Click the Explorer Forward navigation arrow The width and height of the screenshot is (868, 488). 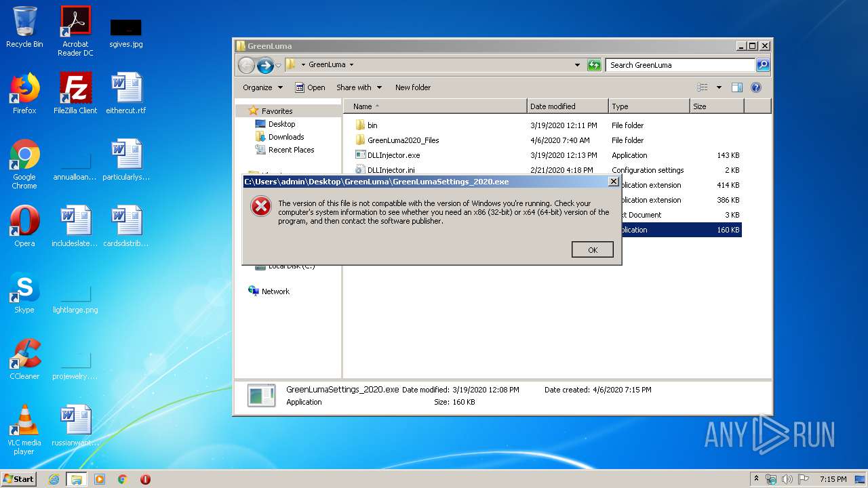[x=265, y=65]
